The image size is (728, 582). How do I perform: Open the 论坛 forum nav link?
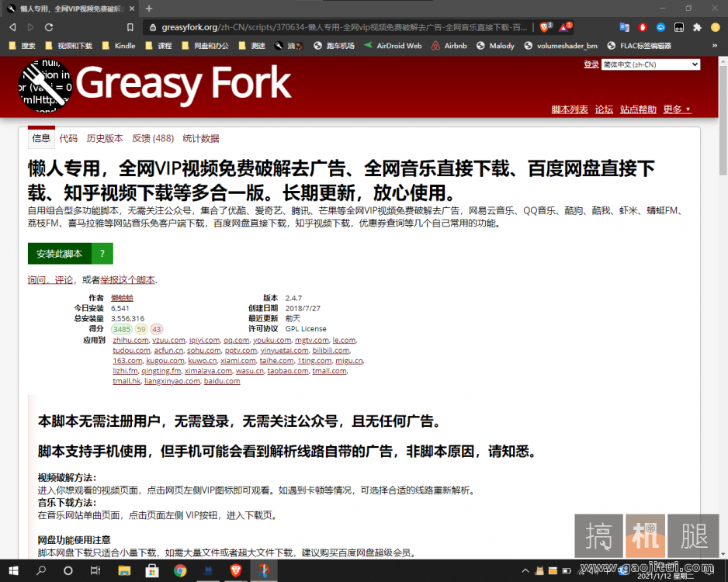604,109
